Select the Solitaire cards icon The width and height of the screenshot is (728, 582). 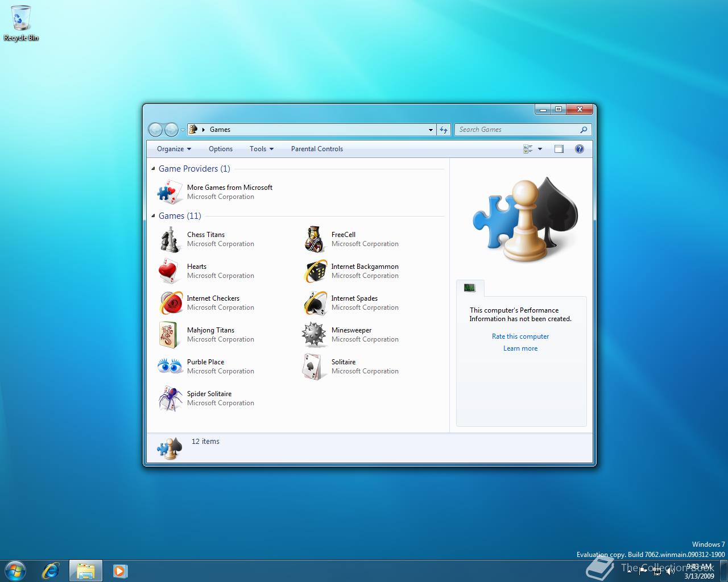coord(314,367)
